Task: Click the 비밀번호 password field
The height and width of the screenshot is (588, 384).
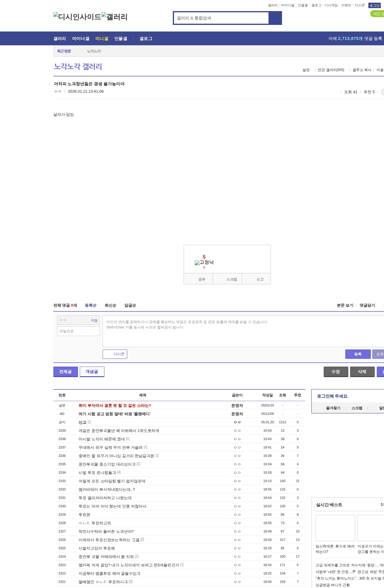Action: point(78,331)
